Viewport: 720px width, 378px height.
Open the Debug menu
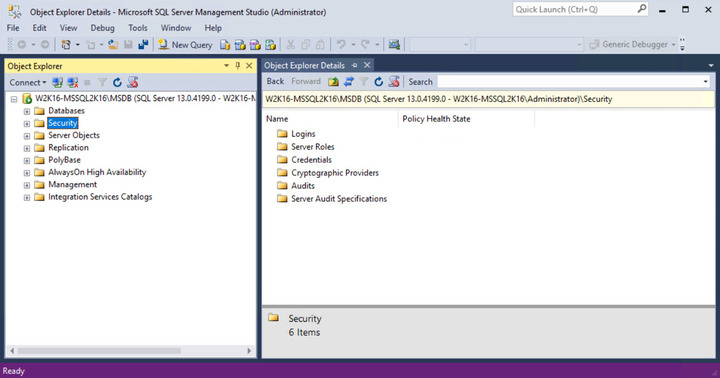pos(102,28)
